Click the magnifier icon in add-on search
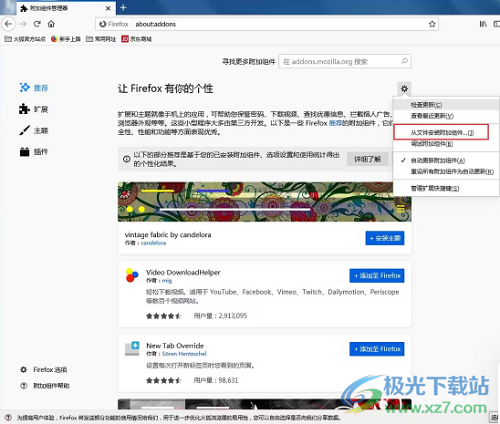The width and height of the screenshot is (500, 424). 404,61
